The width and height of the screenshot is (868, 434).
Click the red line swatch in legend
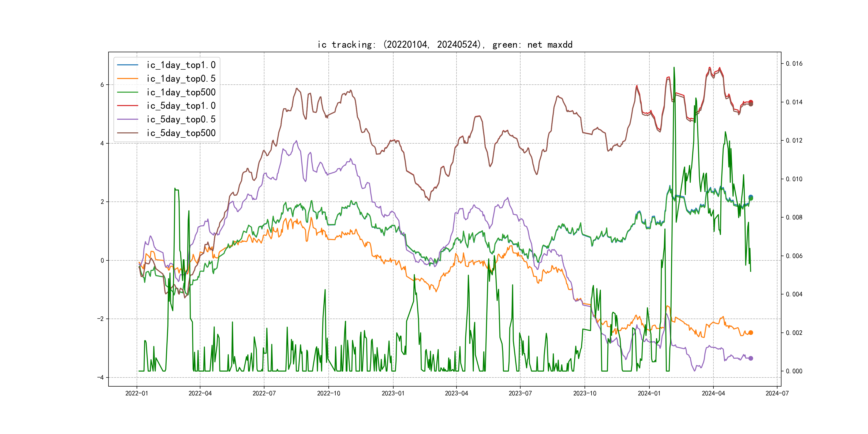point(127,106)
